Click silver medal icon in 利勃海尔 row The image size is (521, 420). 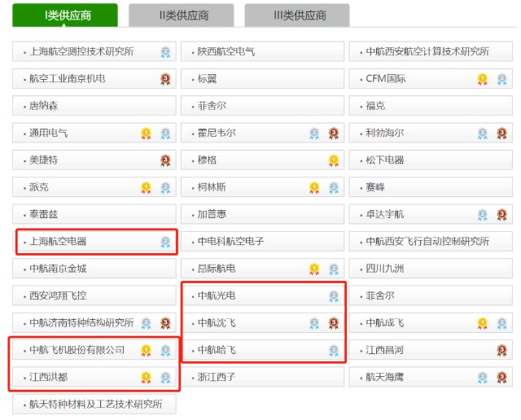(x=483, y=133)
